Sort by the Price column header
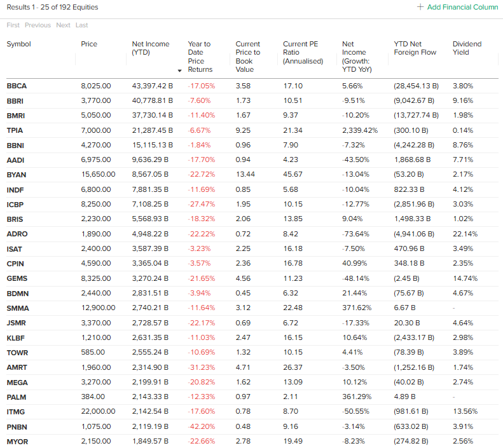Screen dimensions: 503x448 89,44
